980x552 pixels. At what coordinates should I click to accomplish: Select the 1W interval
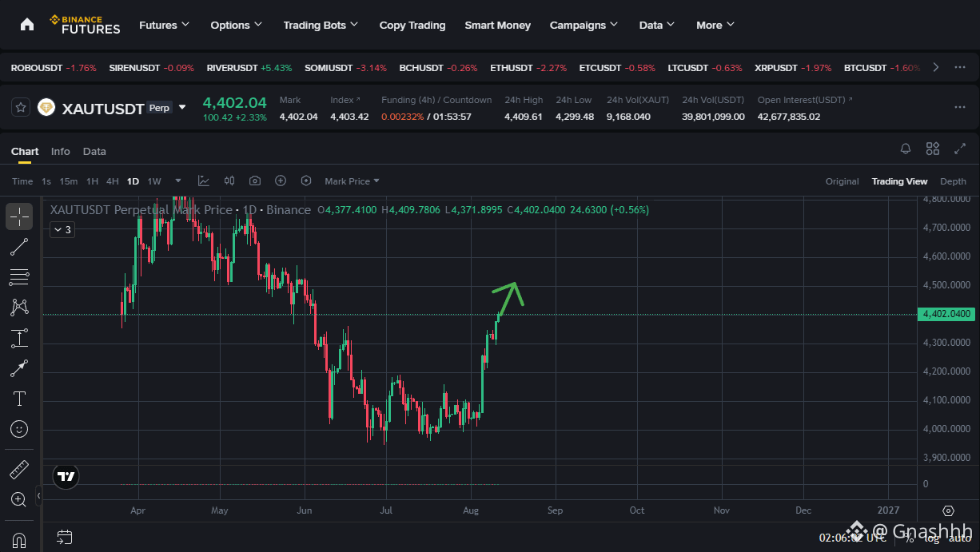point(154,181)
